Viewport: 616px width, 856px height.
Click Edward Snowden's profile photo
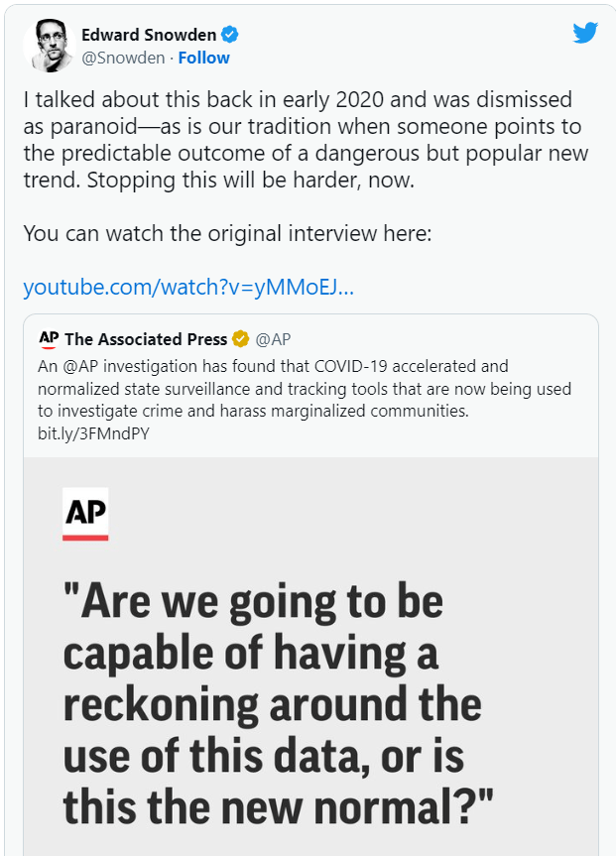53,46
